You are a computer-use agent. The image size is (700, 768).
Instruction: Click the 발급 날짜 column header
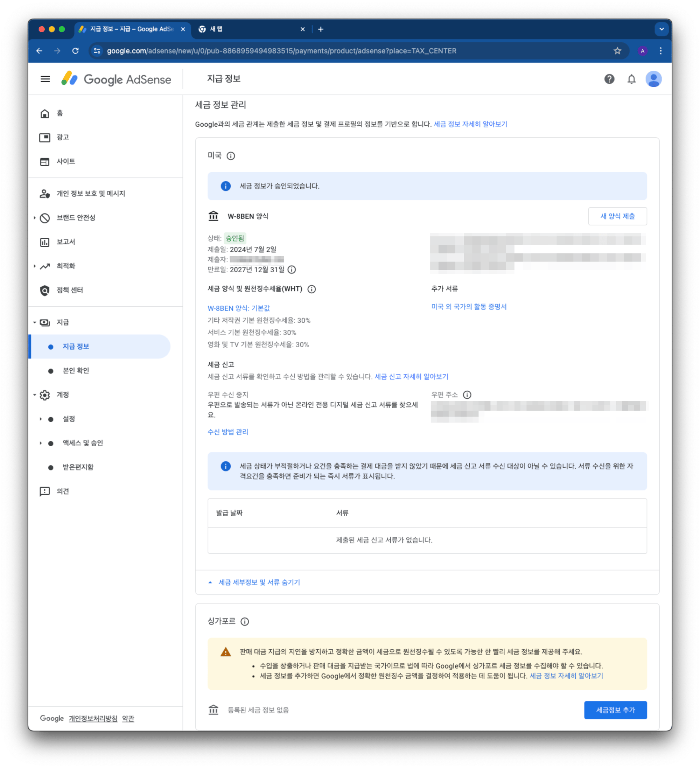(x=229, y=513)
